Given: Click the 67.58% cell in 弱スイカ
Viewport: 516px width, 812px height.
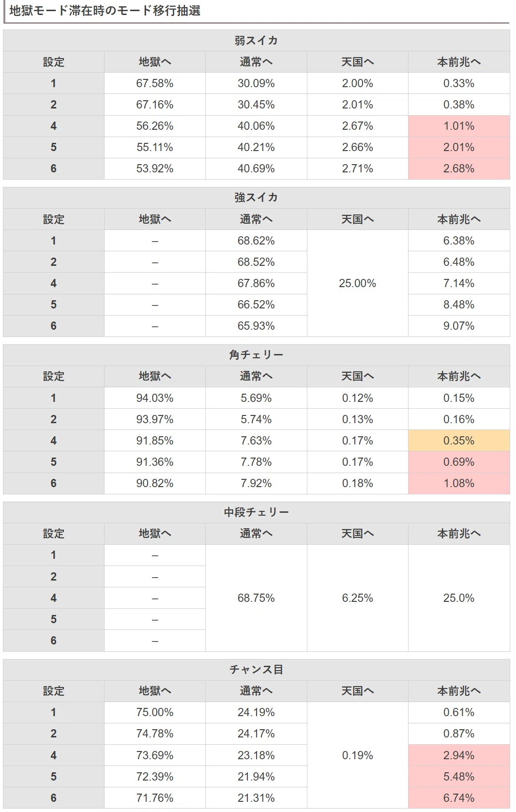Looking at the screenshot, I should point(155,83).
